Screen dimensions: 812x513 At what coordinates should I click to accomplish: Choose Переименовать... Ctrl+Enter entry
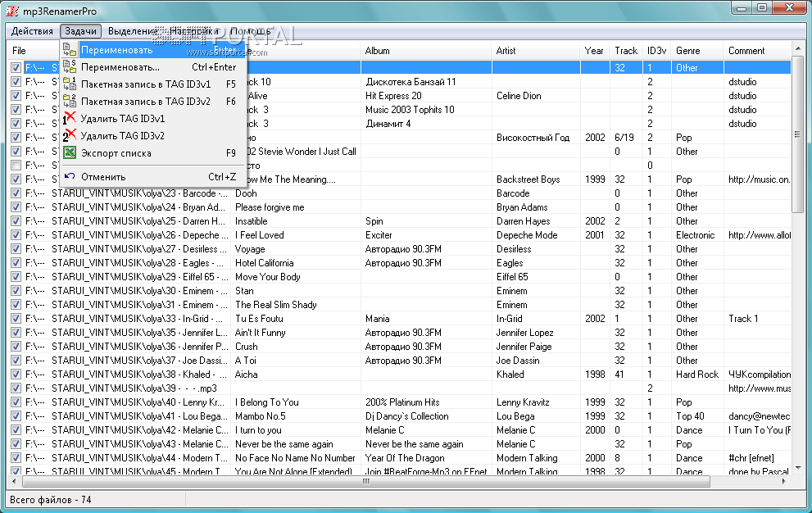pyautogui.click(x=153, y=67)
